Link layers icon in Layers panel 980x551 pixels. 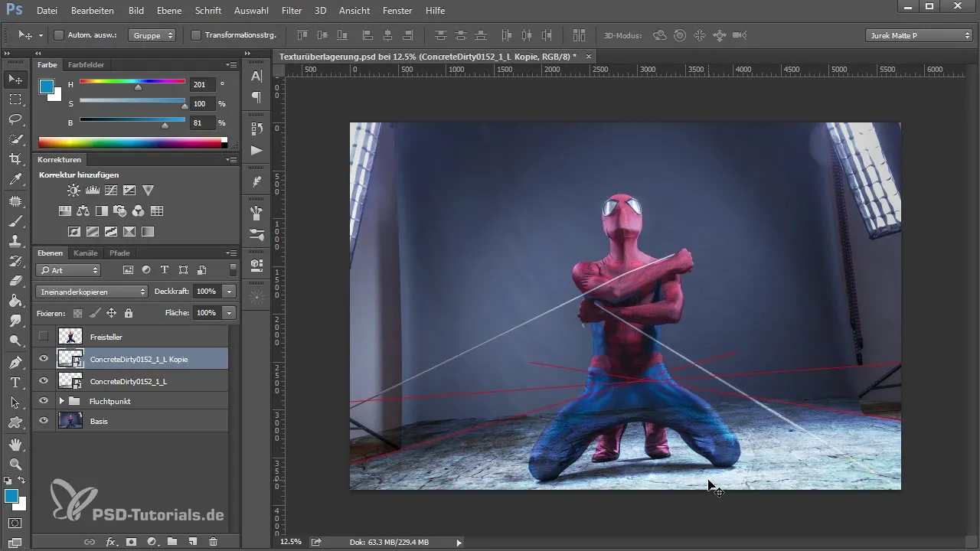pos(90,542)
